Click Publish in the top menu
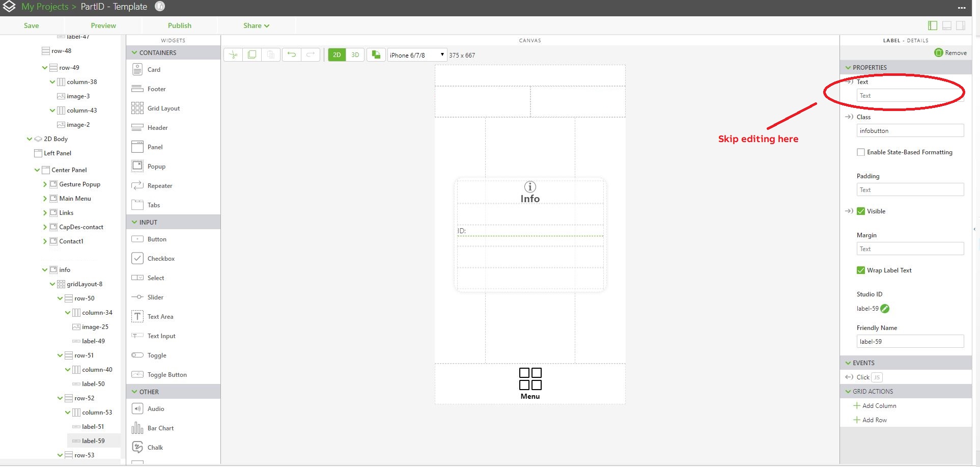The image size is (980, 467). click(x=180, y=25)
